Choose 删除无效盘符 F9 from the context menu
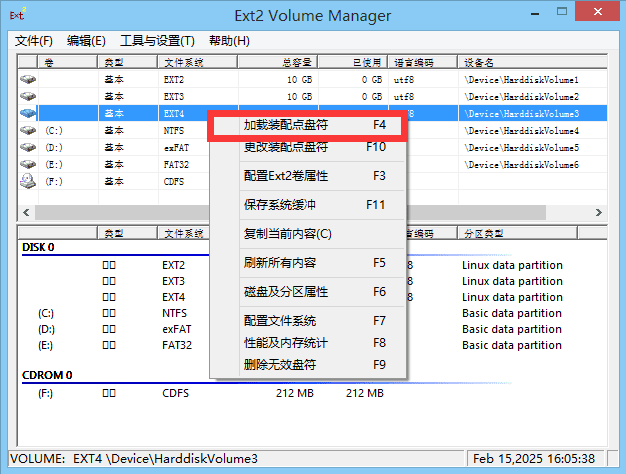The height and width of the screenshot is (474, 626). (x=307, y=365)
